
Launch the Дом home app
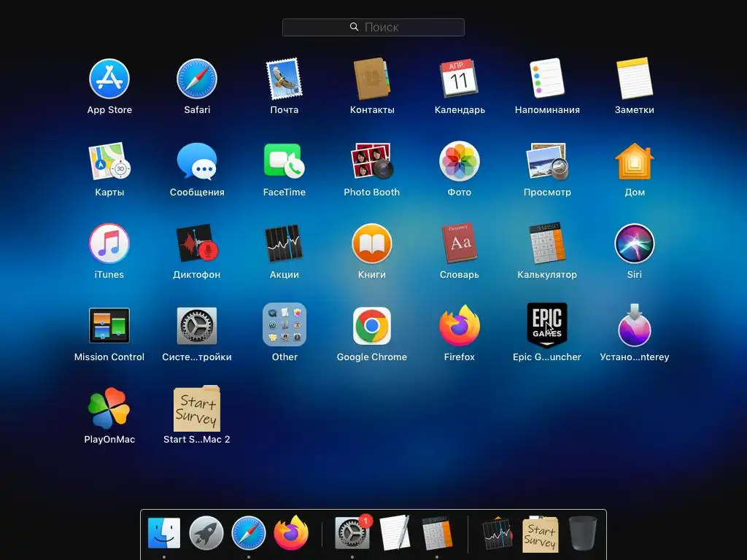coord(634,161)
